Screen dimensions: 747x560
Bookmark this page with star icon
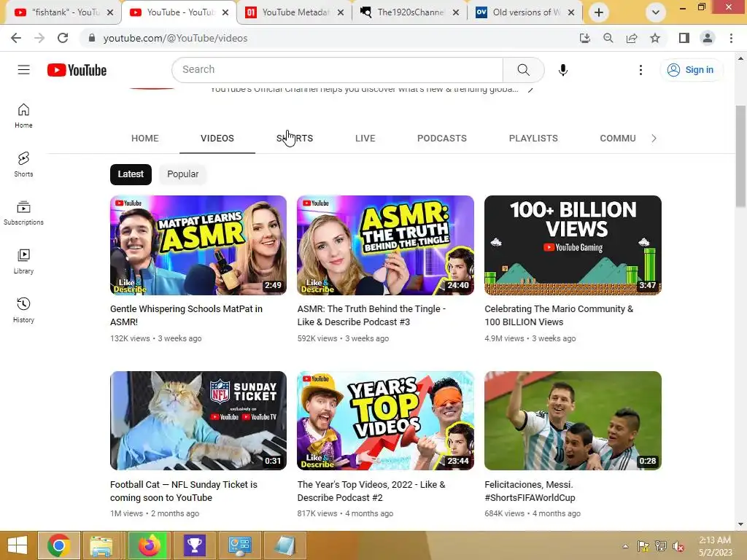[x=655, y=38]
